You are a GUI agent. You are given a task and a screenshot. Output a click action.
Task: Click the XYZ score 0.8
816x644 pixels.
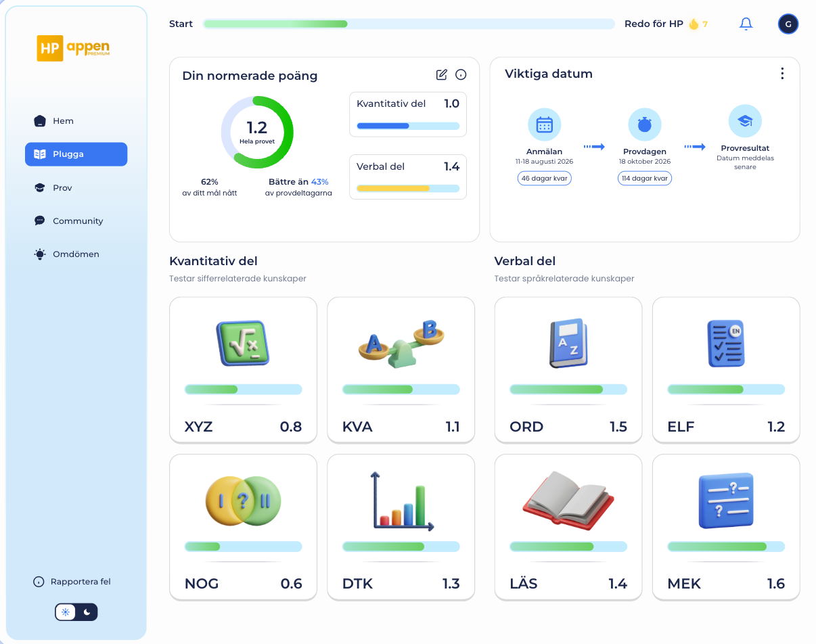tap(291, 427)
